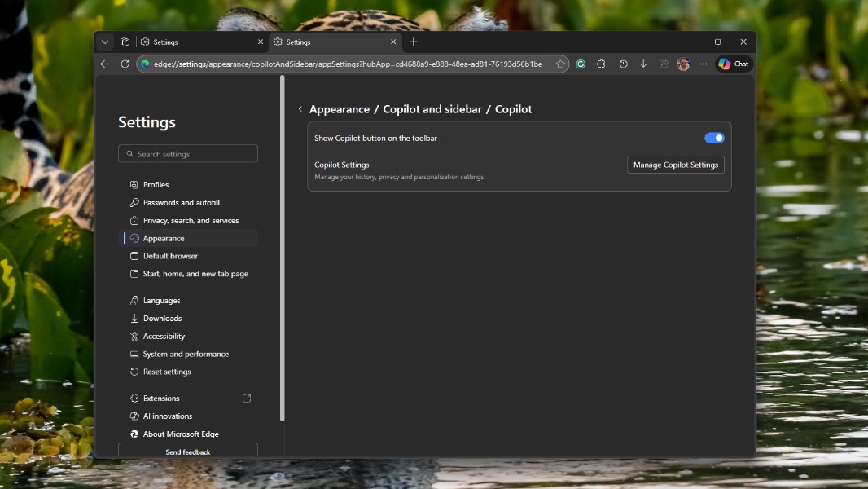Click the Manage Copilot Settings button
This screenshot has height=489, width=868.
click(675, 165)
